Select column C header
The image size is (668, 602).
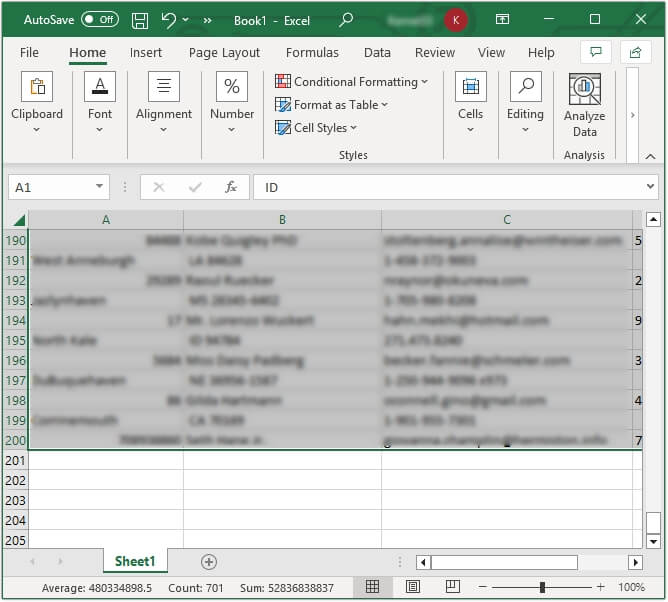pos(507,220)
